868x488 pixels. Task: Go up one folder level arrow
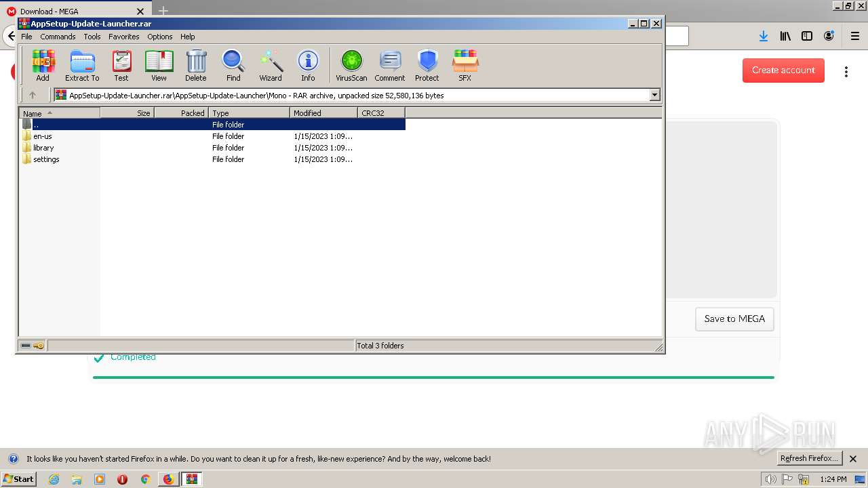(x=32, y=95)
